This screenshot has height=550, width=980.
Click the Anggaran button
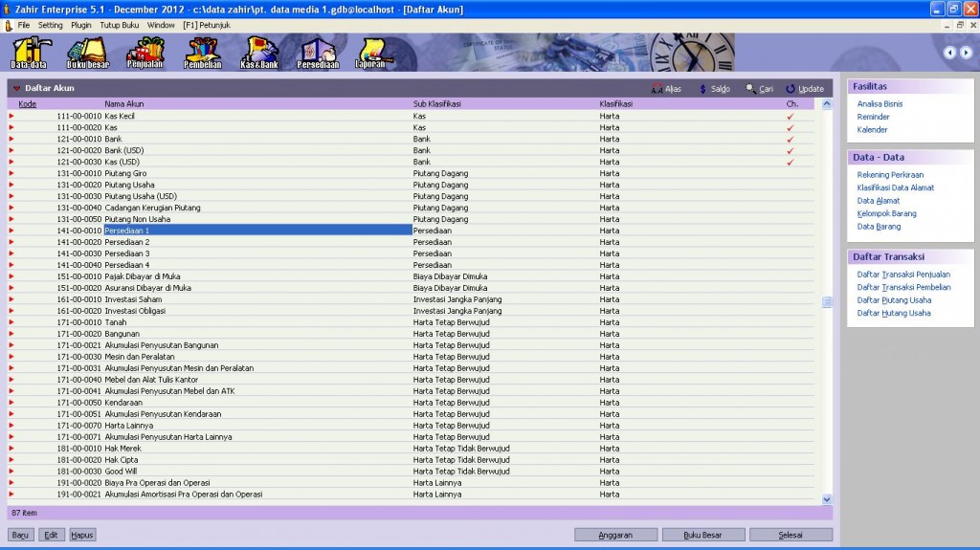click(x=615, y=535)
